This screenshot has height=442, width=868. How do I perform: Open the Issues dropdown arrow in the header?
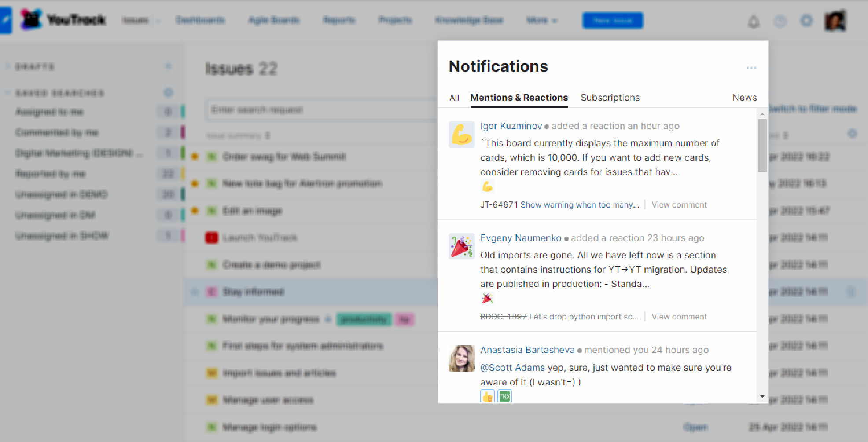click(x=158, y=21)
